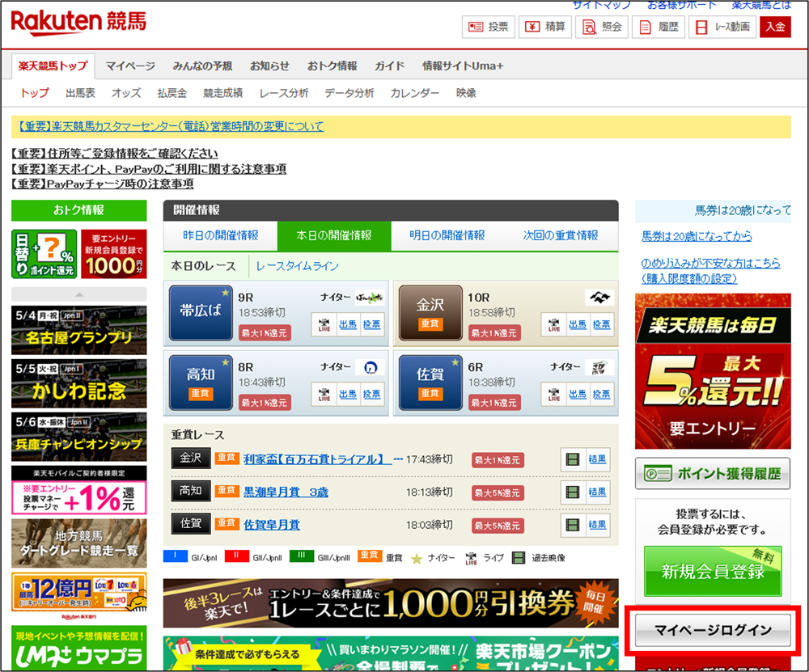Open the レースタイムライン link

297,266
